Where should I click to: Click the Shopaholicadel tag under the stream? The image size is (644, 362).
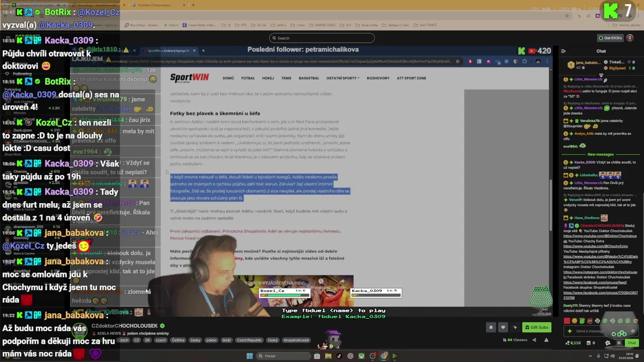pyautogui.click(x=296, y=340)
